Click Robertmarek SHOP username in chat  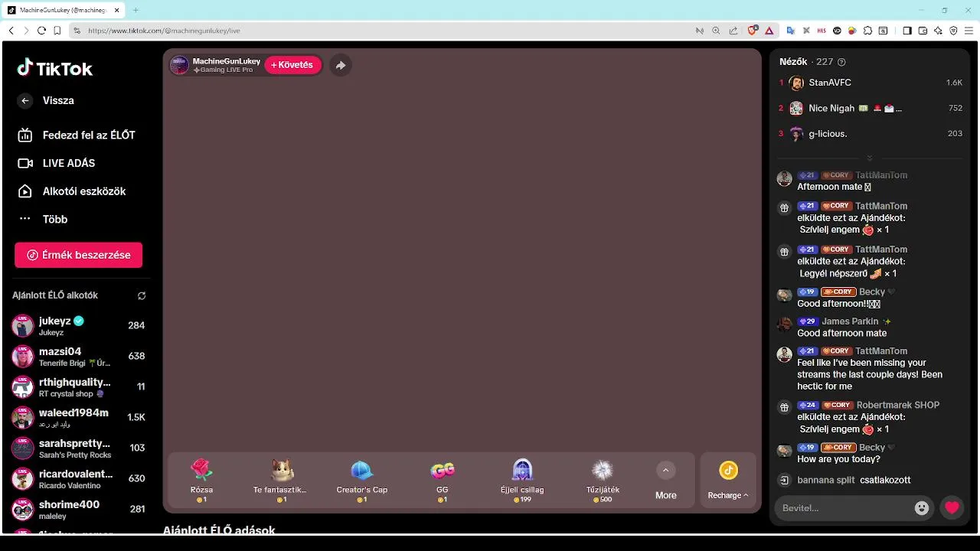898,405
